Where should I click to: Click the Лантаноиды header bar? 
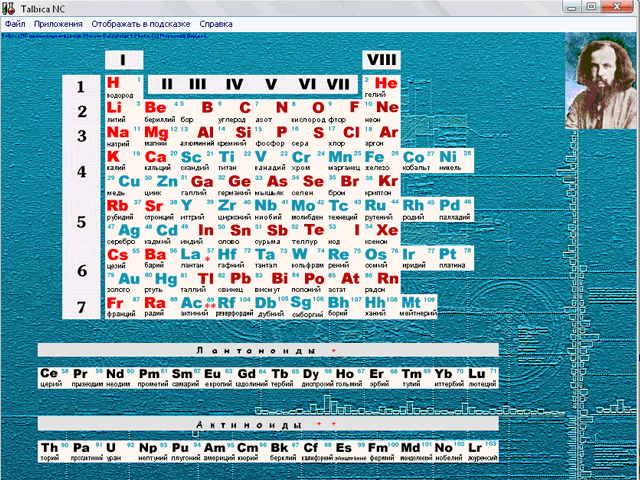pos(268,350)
